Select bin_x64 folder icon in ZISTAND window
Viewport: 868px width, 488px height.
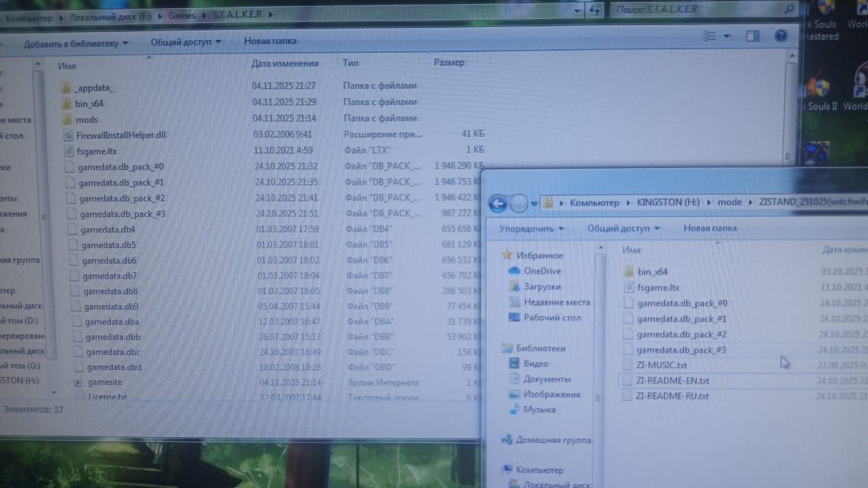coord(628,271)
